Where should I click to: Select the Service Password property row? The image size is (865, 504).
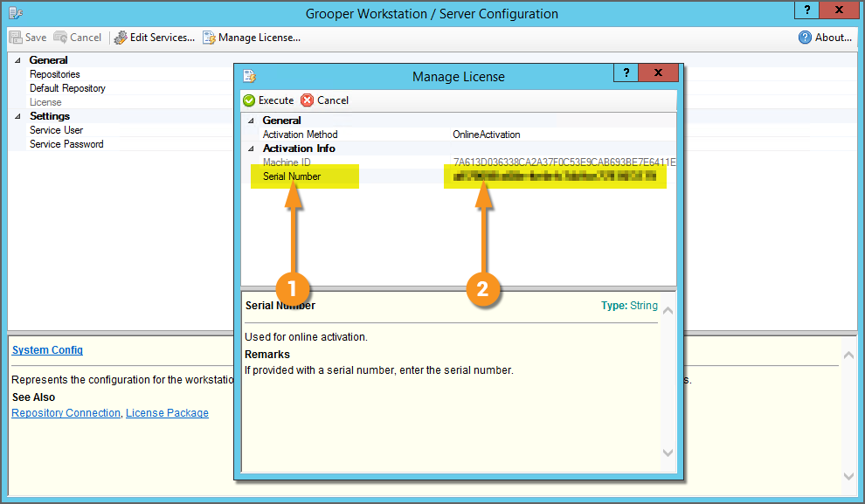pyautogui.click(x=66, y=144)
